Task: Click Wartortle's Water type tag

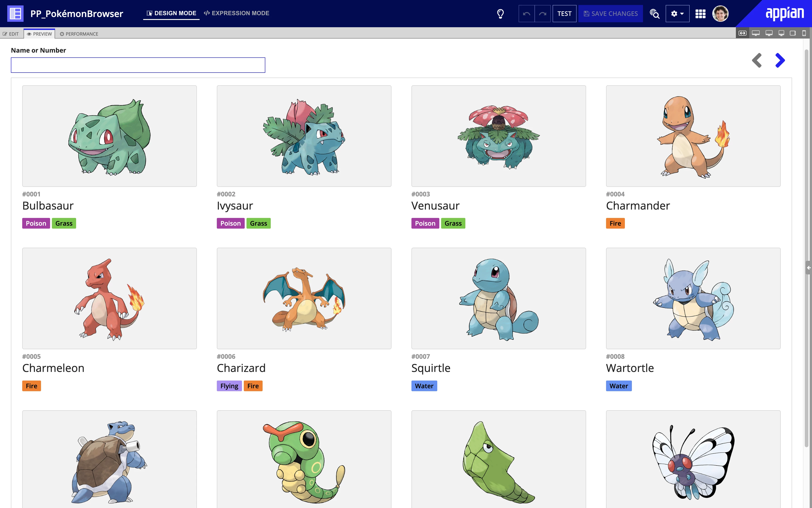Action: (x=619, y=386)
